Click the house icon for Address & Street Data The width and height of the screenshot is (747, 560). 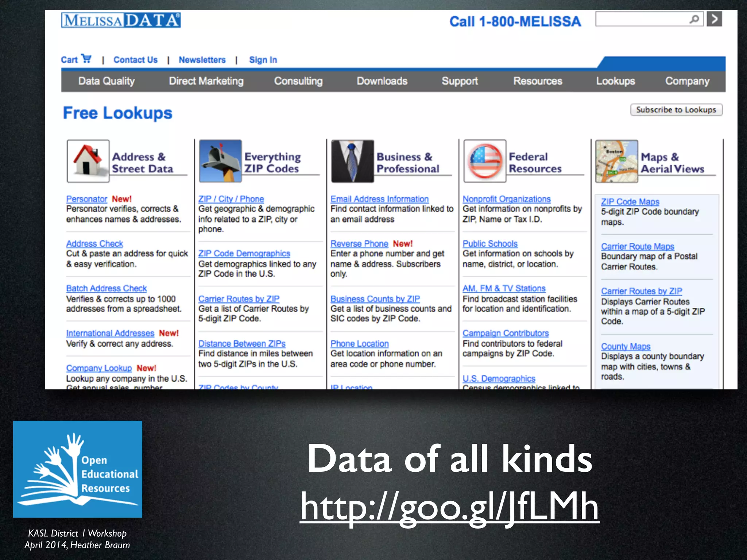[88, 161]
